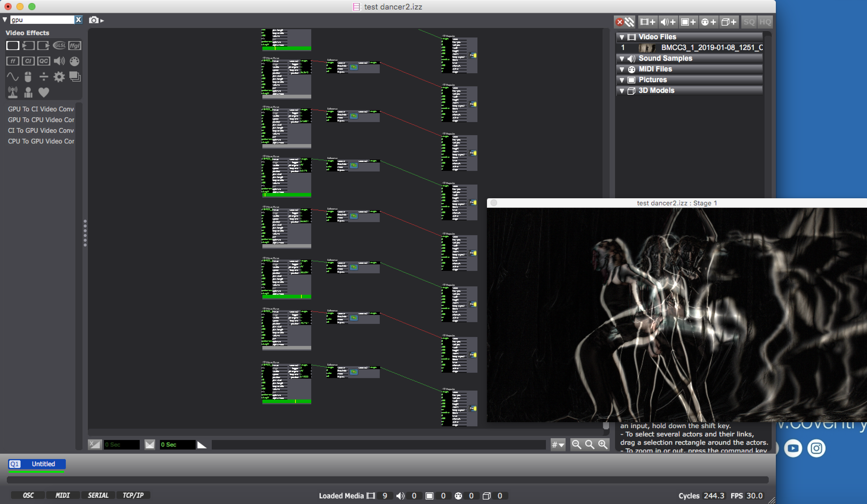The width and height of the screenshot is (867, 504).
Task: Collapse the Sound Samples section
Action: 622,58
